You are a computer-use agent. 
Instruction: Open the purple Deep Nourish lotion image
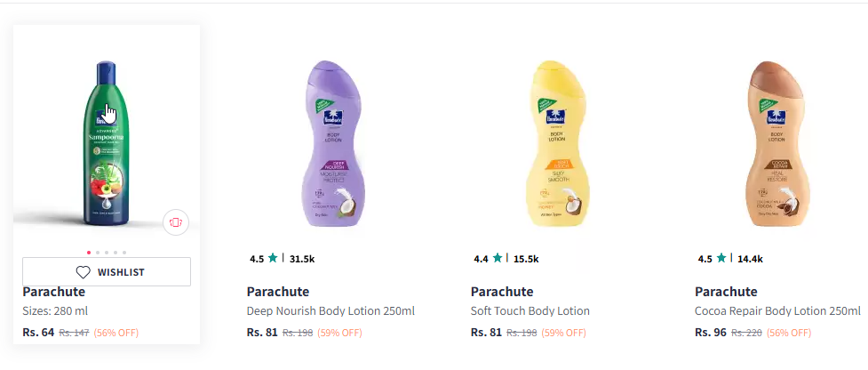point(330,142)
